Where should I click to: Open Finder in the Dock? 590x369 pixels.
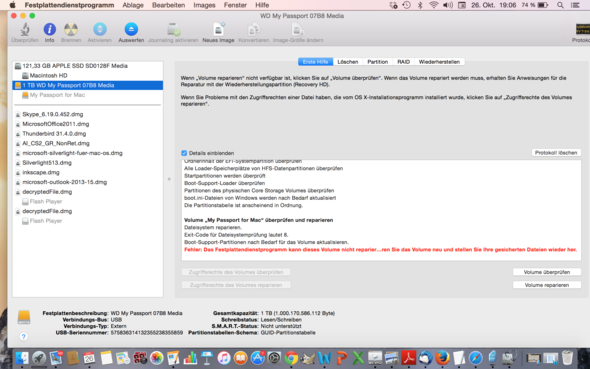pos(22,358)
